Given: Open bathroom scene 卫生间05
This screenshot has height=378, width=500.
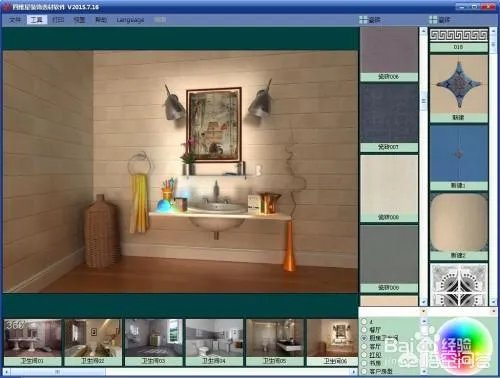Looking at the screenshot, I should (275, 342).
